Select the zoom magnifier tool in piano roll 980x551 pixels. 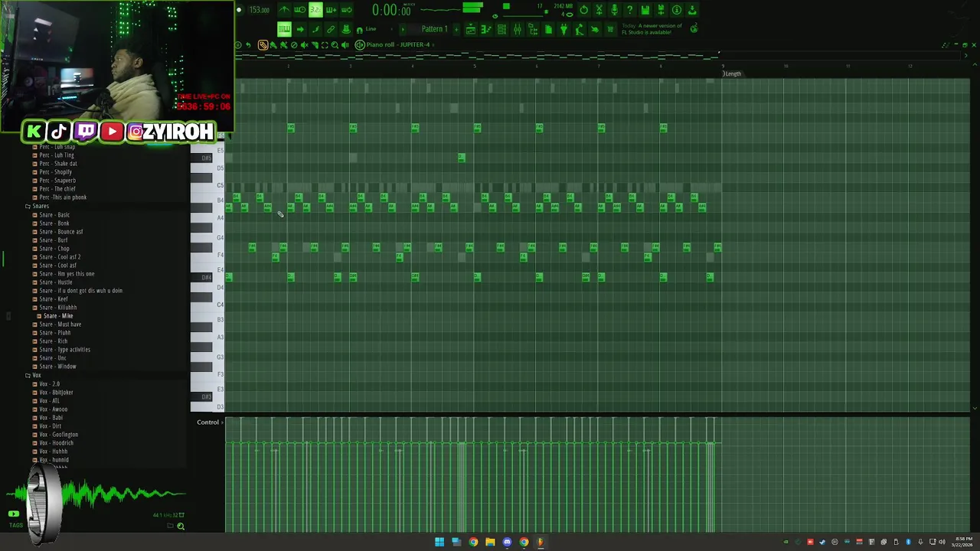(335, 44)
